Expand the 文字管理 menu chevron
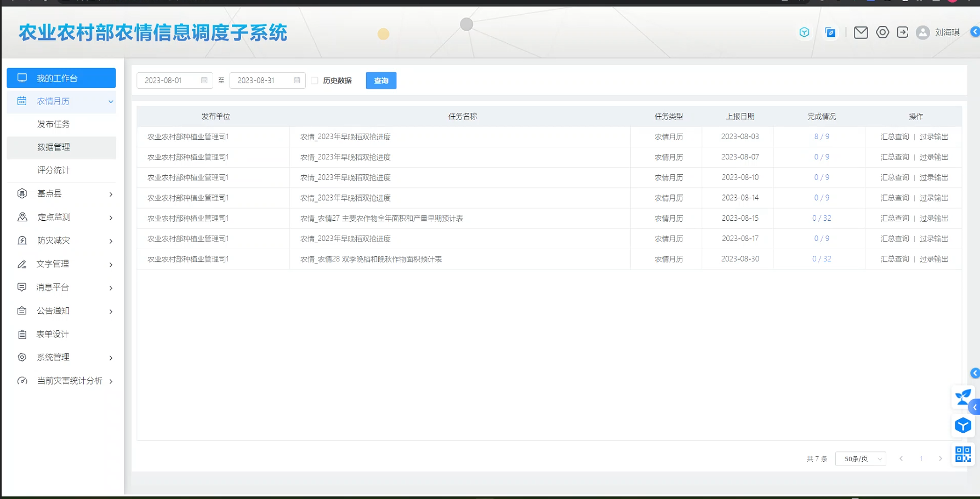Viewport: 980px width, 499px height. (111, 265)
